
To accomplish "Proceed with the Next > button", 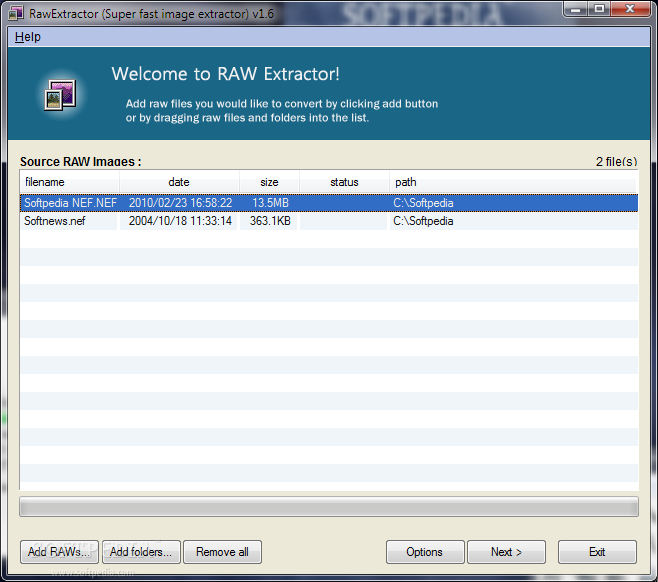I will pos(507,552).
